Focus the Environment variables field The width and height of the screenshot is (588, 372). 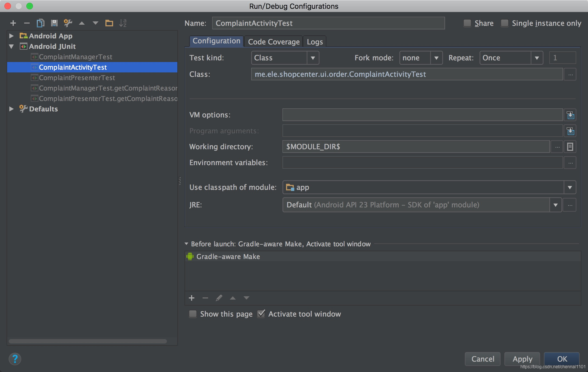(x=423, y=163)
